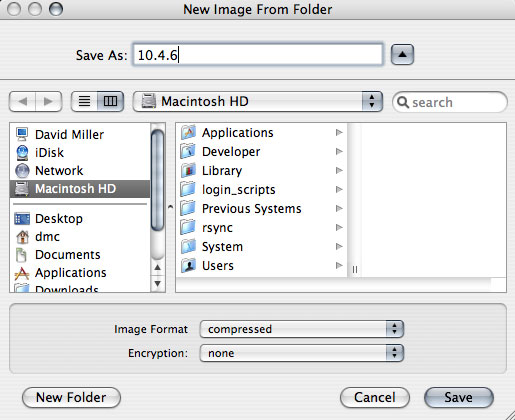
Task: Open the Macintosh HD location popup
Action: [258, 101]
